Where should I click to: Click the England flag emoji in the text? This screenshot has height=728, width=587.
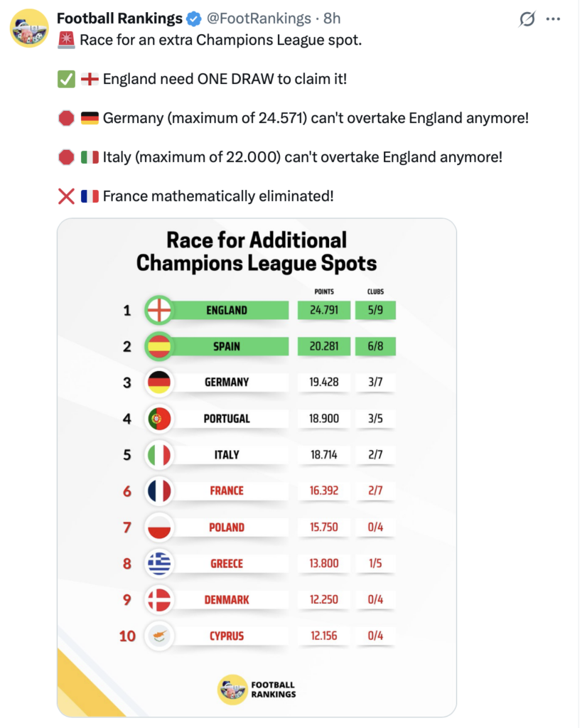point(89,79)
